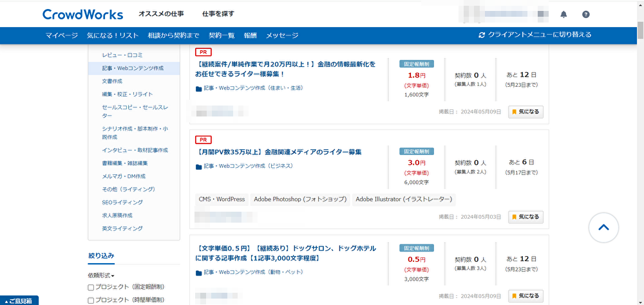This screenshot has height=305, width=644.
Task: Open job 月間PV数35万以上 金融関連メディア title
Action: [278, 152]
